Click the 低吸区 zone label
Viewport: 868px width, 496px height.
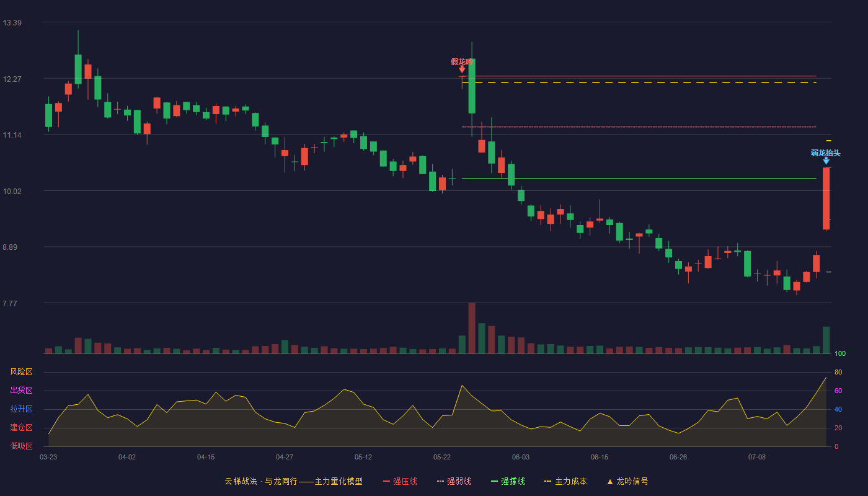(x=21, y=446)
